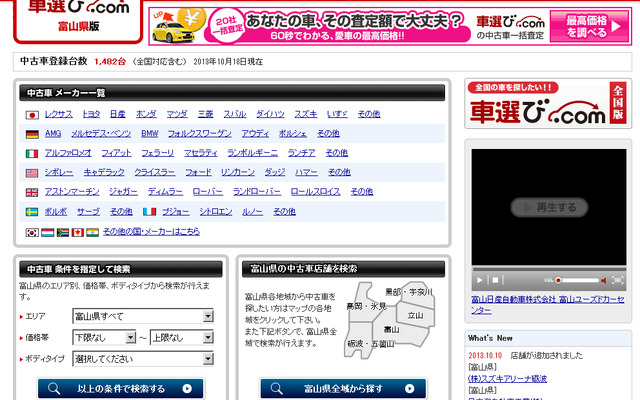Open the 下限なし price dropdown

(104, 338)
